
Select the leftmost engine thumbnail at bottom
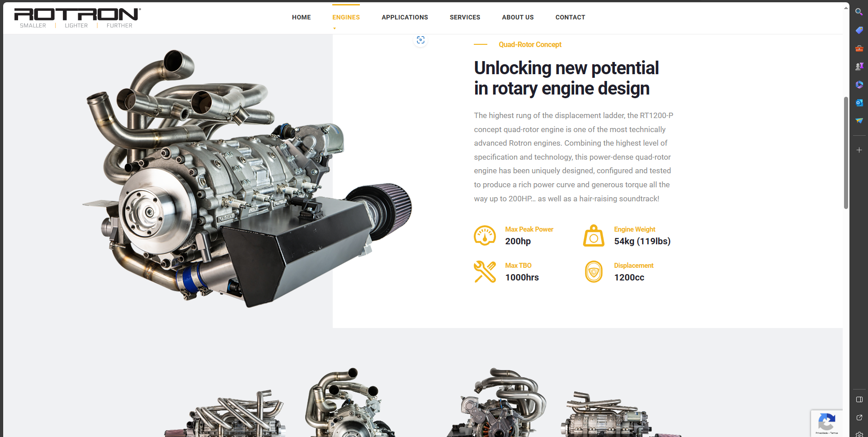[x=225, y=414]
